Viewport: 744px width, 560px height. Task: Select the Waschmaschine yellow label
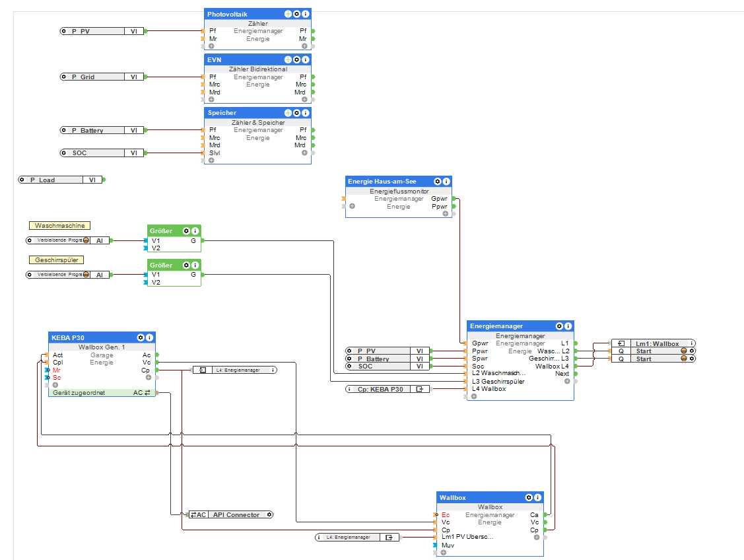59,226
